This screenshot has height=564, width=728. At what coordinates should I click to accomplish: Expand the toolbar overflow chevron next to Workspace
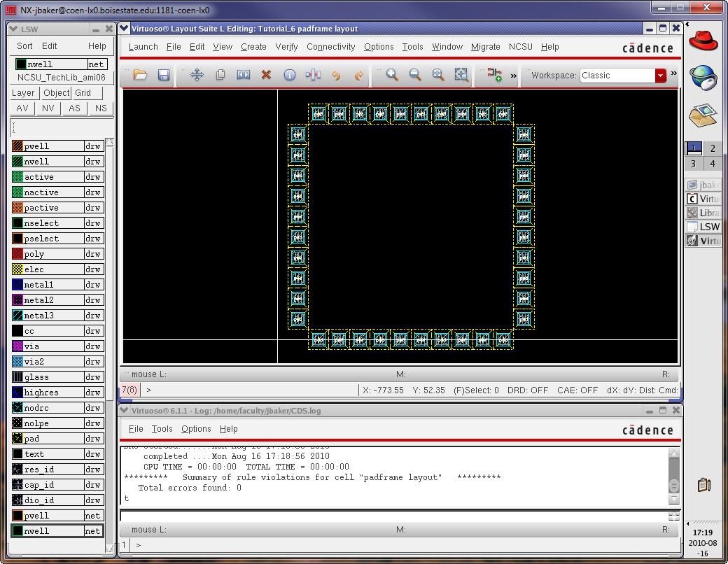(x=514, y=75)
